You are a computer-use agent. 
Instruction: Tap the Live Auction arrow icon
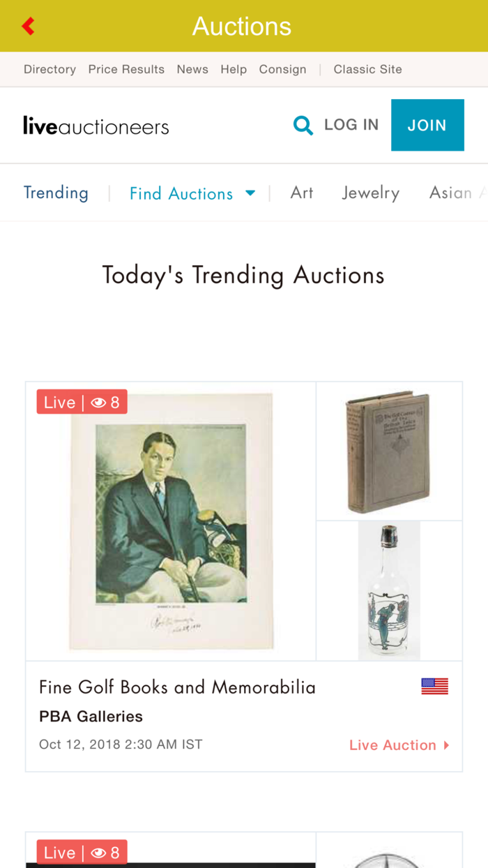coord(446,744)
